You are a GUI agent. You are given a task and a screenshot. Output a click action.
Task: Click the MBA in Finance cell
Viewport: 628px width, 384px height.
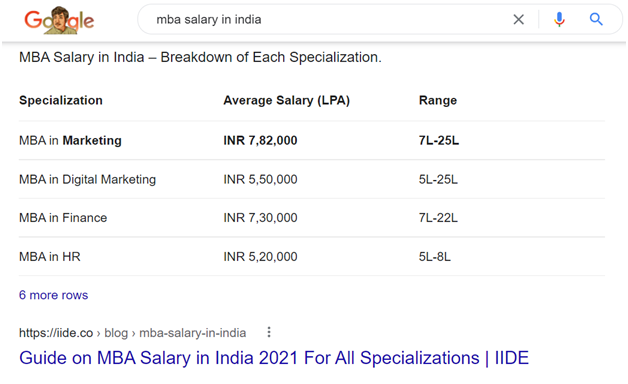tap(63, 218)
